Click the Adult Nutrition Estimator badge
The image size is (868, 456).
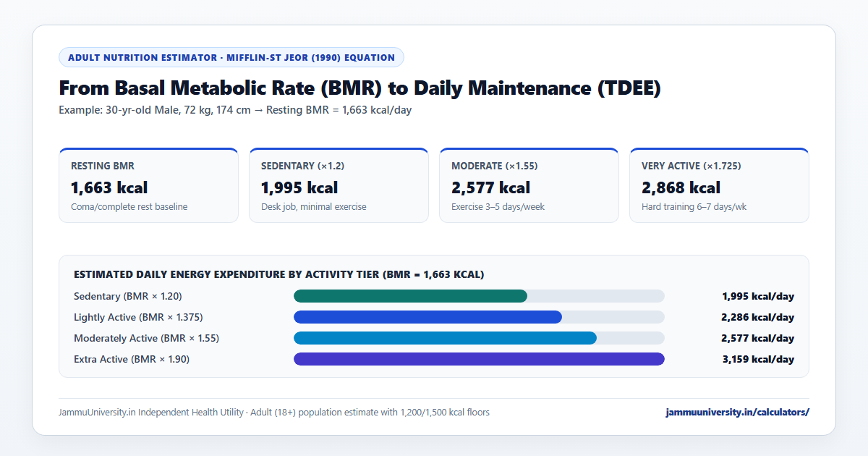231,57
